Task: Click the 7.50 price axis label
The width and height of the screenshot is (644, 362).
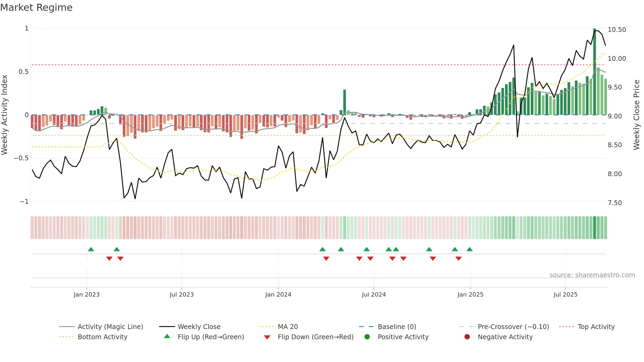Action: point(615,203)
